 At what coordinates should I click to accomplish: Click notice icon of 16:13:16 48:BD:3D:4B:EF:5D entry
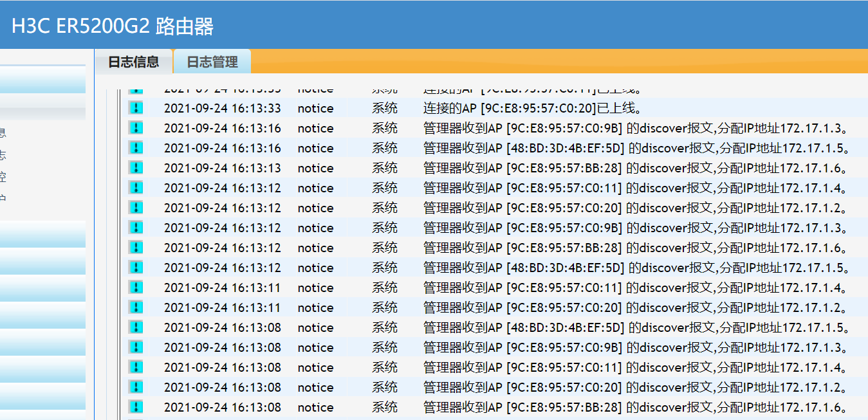[x=135, y=147]
